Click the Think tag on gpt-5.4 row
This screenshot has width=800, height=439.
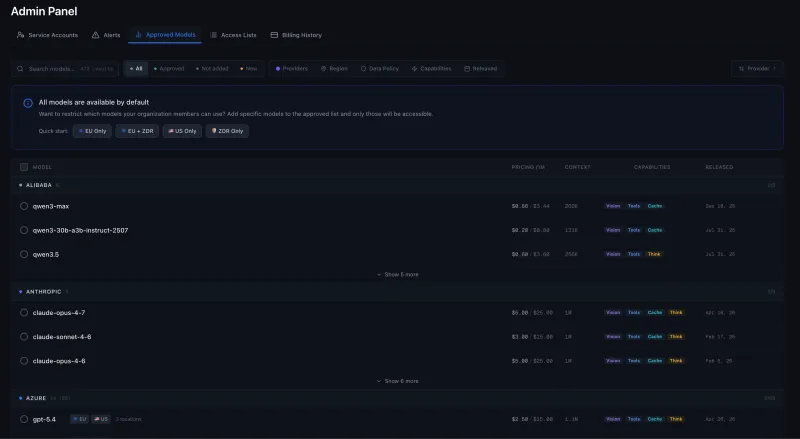(676, 419)
